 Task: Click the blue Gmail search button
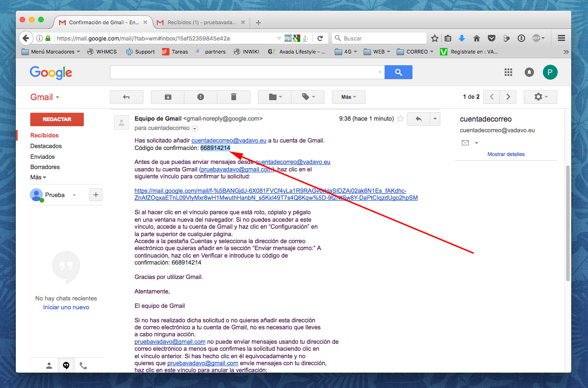(399, 72)
